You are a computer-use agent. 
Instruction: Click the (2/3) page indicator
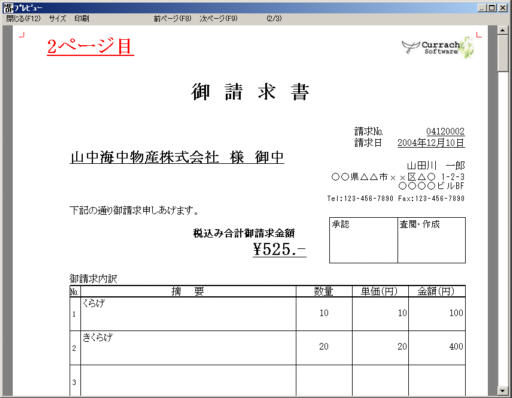pyautogui.click(x=274, y=19)
